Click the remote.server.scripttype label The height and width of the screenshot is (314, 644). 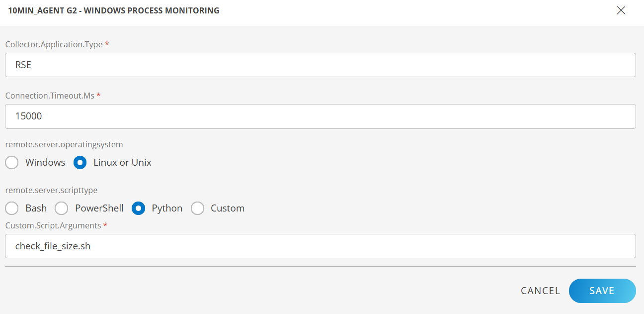[x=51, y=191]
